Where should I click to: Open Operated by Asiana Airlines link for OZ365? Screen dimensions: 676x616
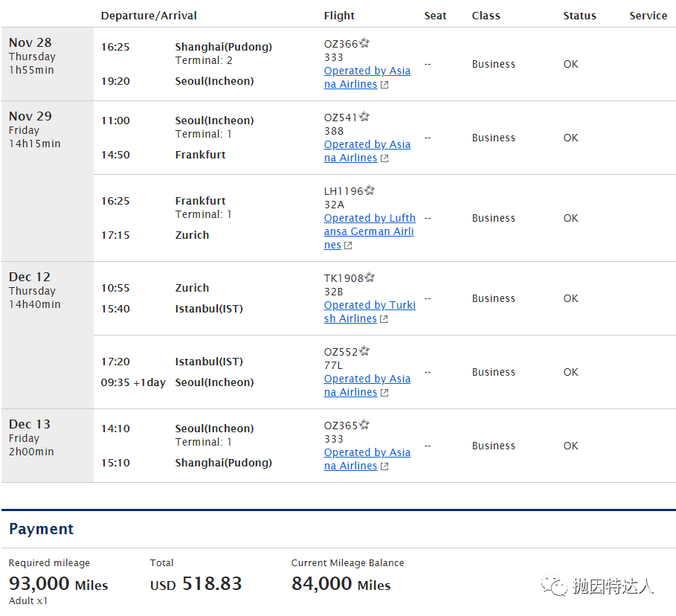367,459
